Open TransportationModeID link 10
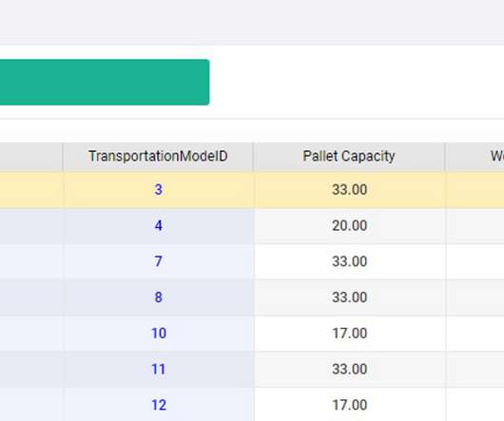The image size is (504, 421). [159, 333]
